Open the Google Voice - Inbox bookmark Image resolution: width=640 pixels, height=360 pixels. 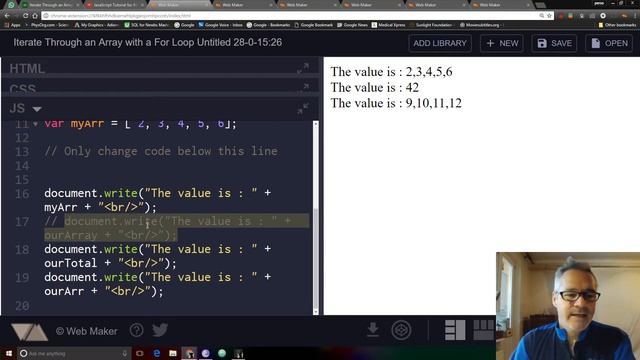tap(220, 25)
